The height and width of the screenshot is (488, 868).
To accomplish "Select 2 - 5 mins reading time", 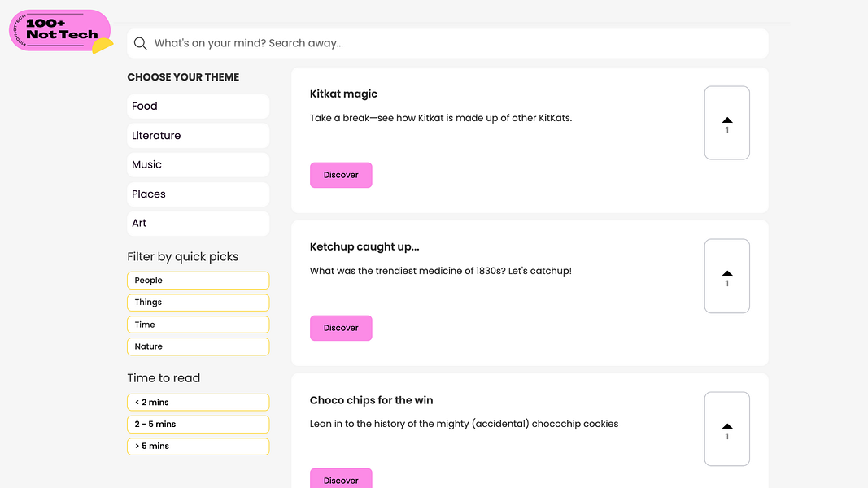I will click(x=198, y=425).
